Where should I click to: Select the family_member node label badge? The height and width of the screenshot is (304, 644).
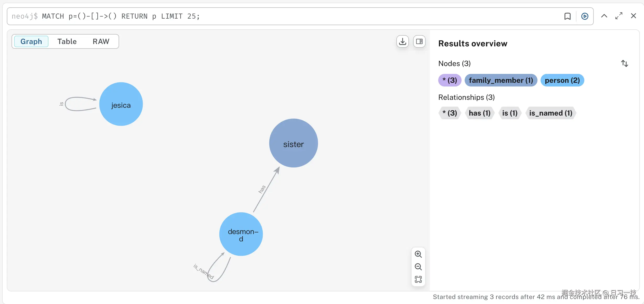(x=501, y=80)
